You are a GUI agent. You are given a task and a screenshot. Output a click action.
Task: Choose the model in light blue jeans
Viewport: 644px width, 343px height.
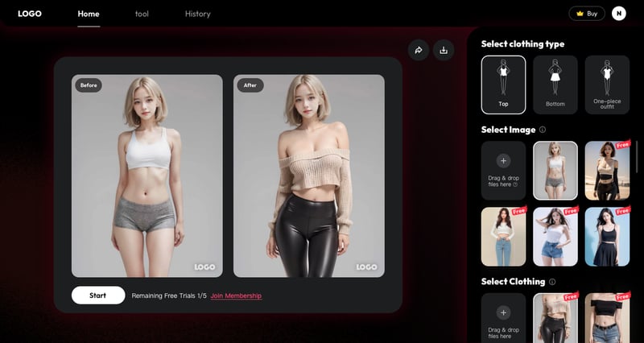tap(504, 237)
